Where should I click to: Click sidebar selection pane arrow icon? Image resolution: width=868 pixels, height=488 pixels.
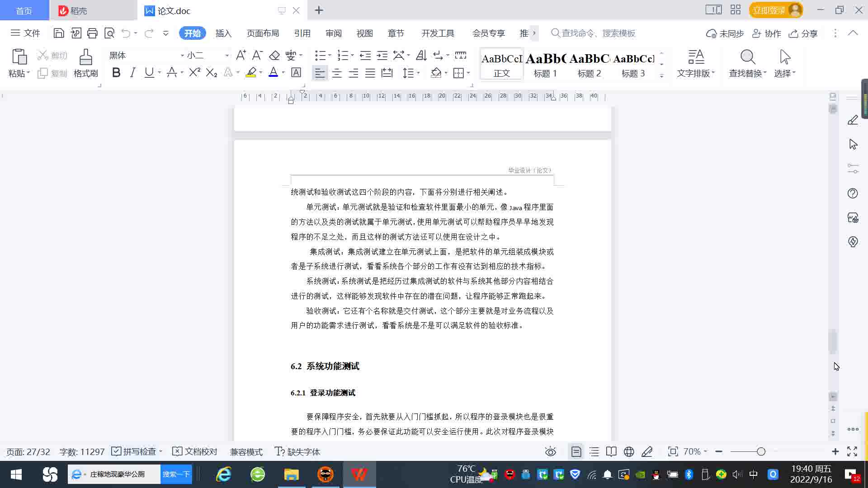click(x=853, y=145)
